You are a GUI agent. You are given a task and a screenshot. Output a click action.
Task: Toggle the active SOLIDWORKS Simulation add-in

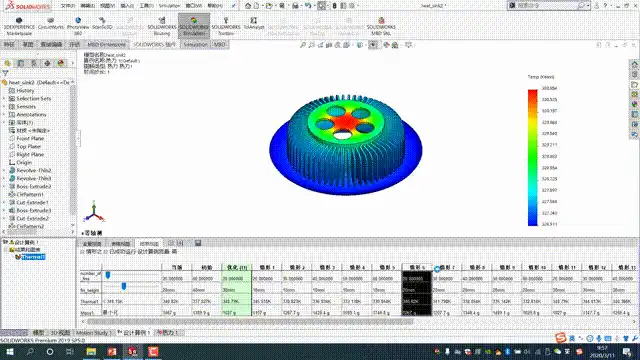[194, 26]
